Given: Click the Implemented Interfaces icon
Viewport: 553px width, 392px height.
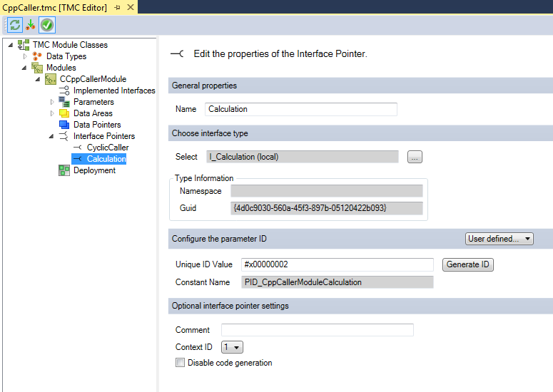Looking at the screenshot, I should click(64, 91).
